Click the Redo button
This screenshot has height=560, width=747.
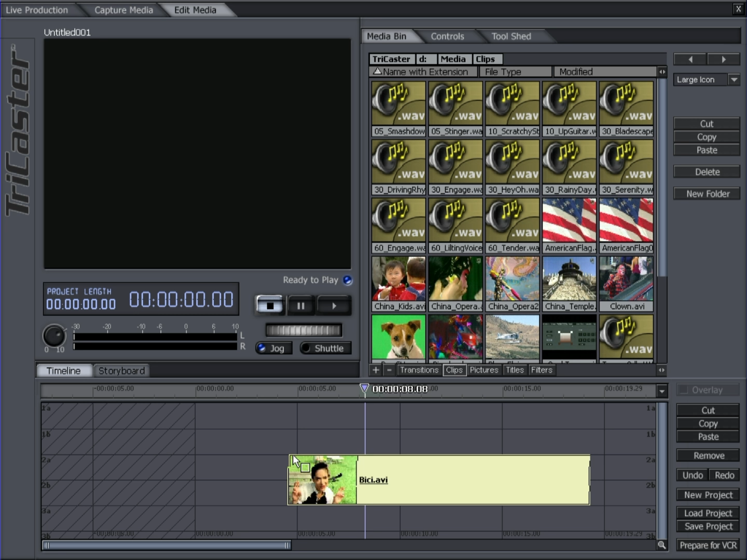point(724,475)
